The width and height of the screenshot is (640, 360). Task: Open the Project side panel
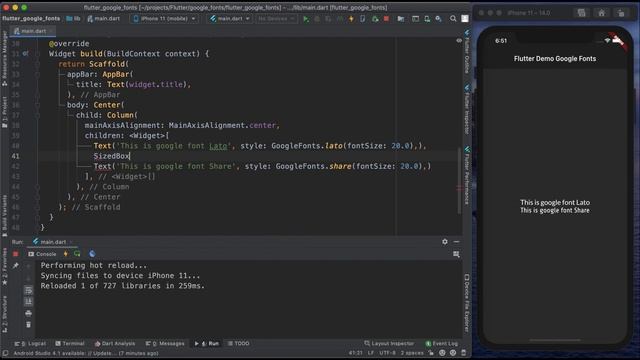[4, 112]
